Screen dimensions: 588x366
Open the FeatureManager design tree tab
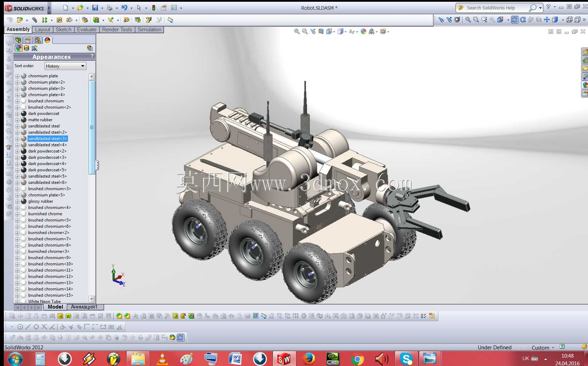tap(18, 40)
